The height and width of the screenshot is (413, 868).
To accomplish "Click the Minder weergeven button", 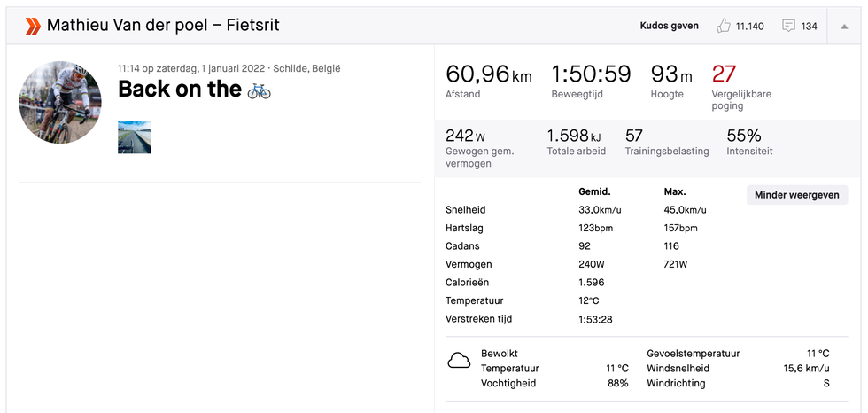I will point(797,195).
